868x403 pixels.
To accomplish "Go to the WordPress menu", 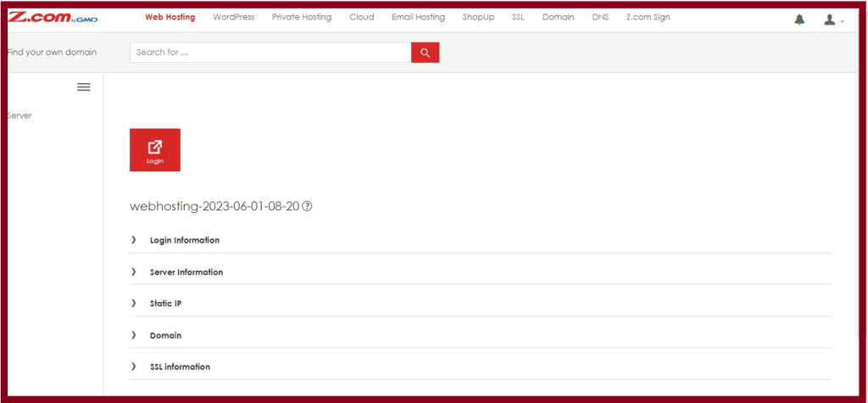I will 234,17.
